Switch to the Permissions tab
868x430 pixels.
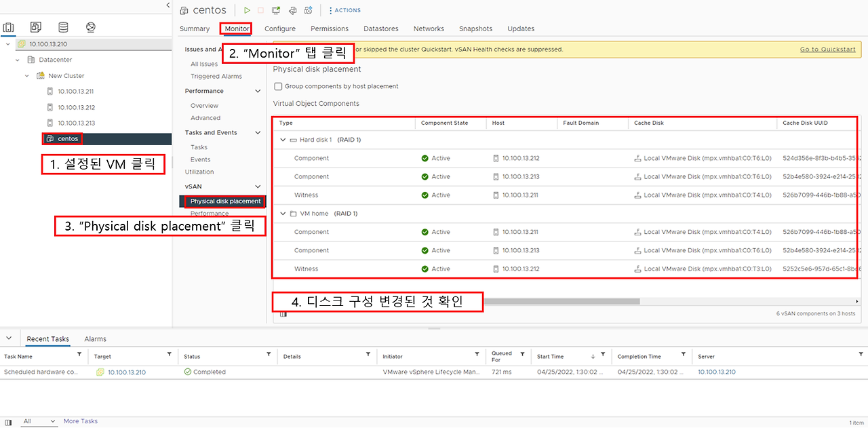330,28
